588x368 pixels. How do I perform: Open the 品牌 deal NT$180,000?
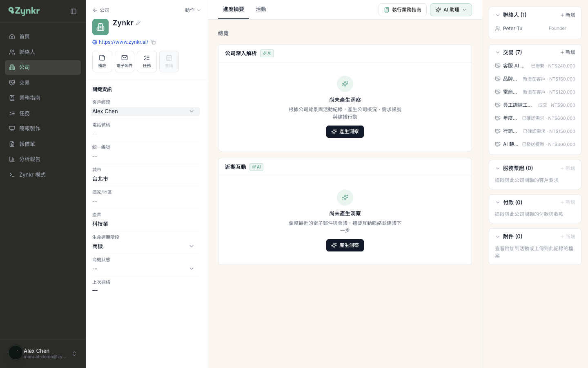[x=535, y=79]
